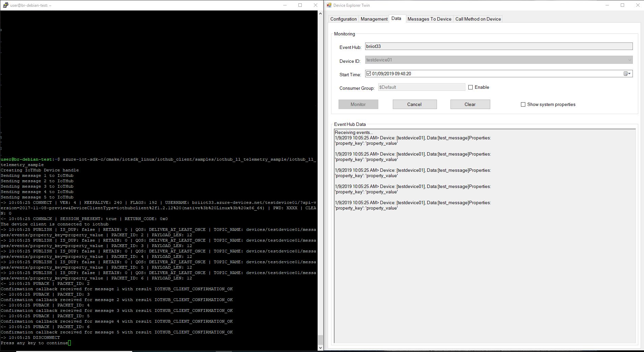
Task: Click confirmation callback line for message 5
Action: coord(117,332)
